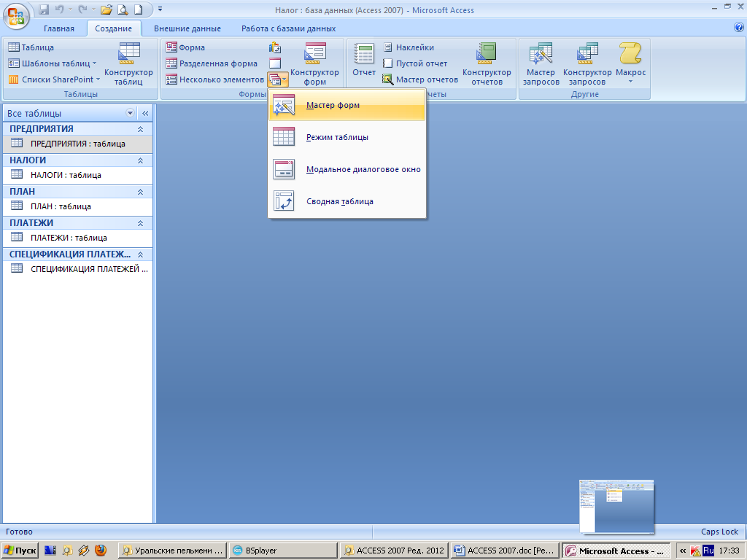Click the Готово status bar text
This screenshot has width=747, height=560.
19,532
